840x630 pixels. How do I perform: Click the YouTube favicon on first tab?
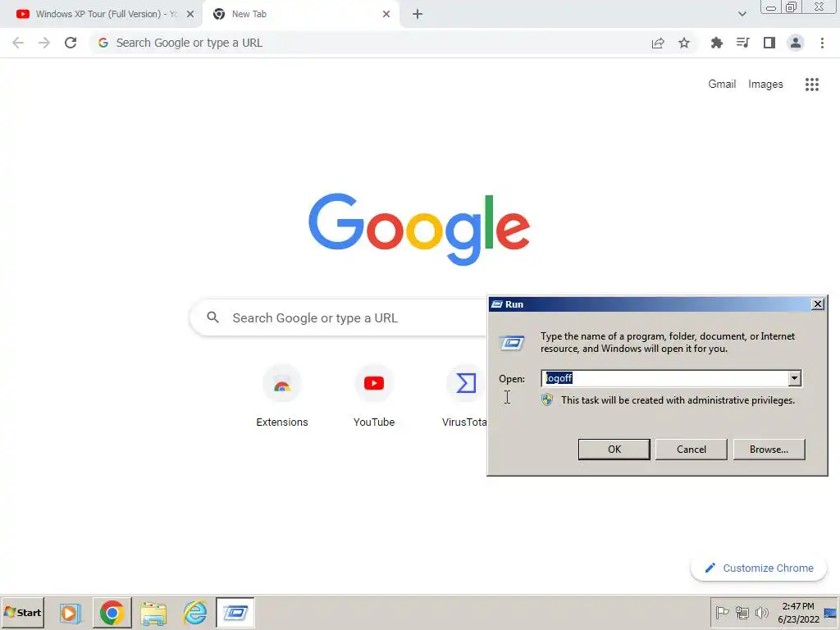pyautogui.click(x=22, y=14)
